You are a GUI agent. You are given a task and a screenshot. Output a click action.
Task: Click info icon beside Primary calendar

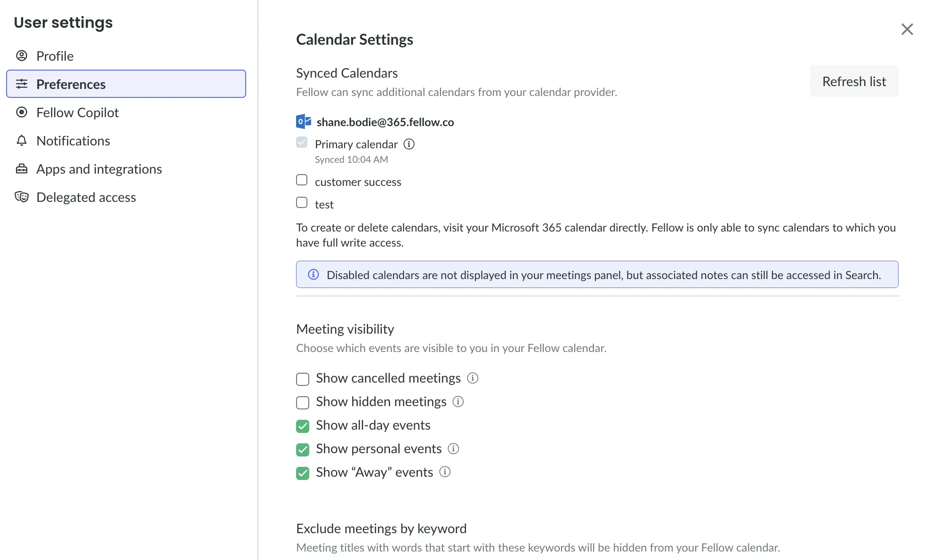click(409, 144)
